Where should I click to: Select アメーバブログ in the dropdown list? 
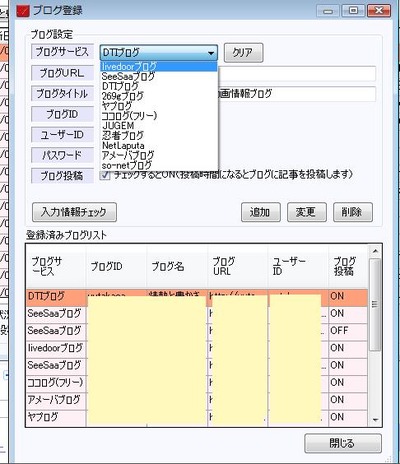tap(159, 155)
